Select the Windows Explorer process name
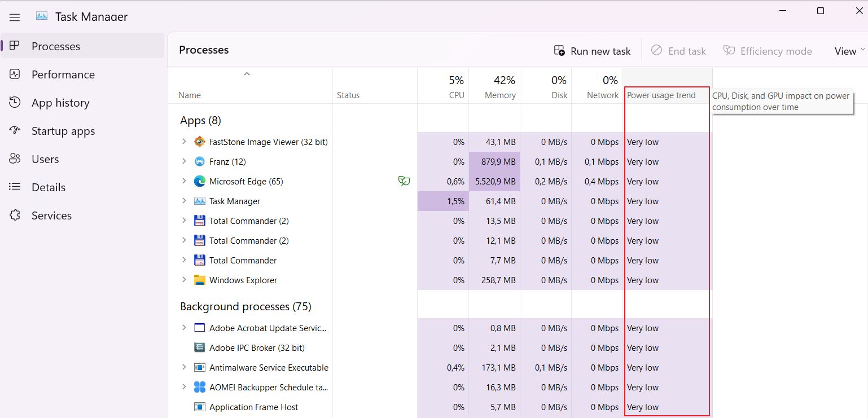Screen dimensions: 868x418 [243, 280]
